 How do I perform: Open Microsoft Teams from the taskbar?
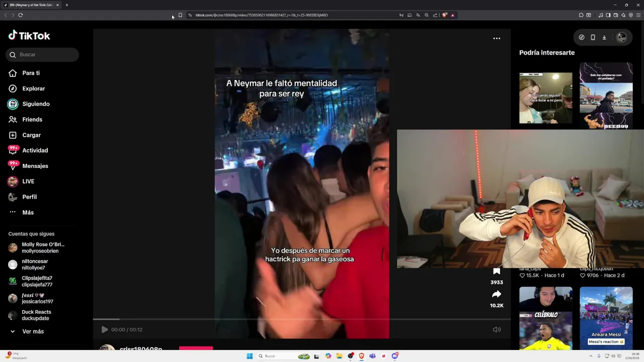[x=372, y=356]
